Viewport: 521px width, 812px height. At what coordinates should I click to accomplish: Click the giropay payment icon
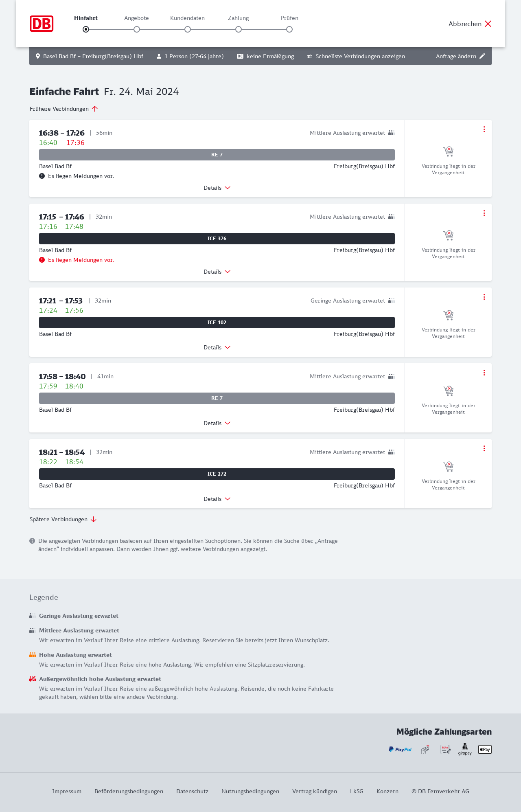465,749
